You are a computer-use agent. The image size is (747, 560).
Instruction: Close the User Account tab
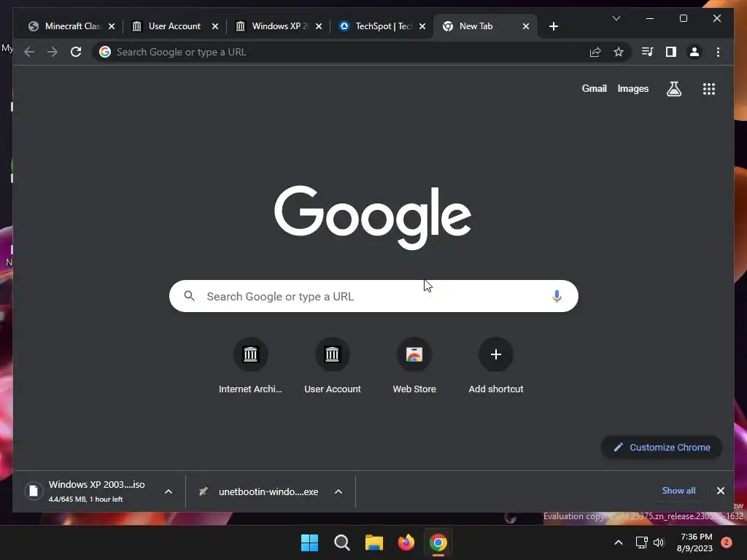[x=215, y=26]
